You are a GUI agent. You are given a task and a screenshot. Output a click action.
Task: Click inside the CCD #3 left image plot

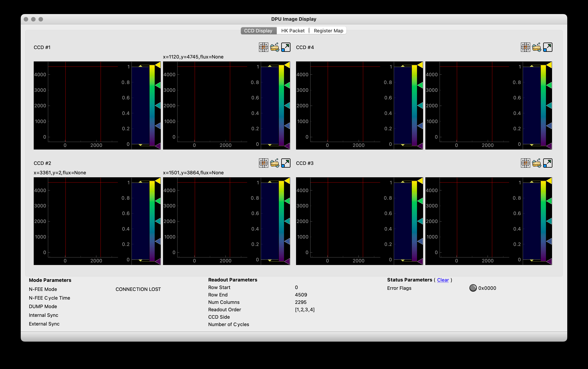tap(345, 217)
